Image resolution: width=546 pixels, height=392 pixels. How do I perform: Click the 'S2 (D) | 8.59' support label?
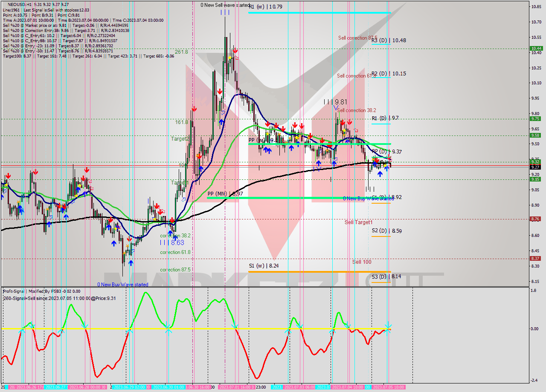387,231
